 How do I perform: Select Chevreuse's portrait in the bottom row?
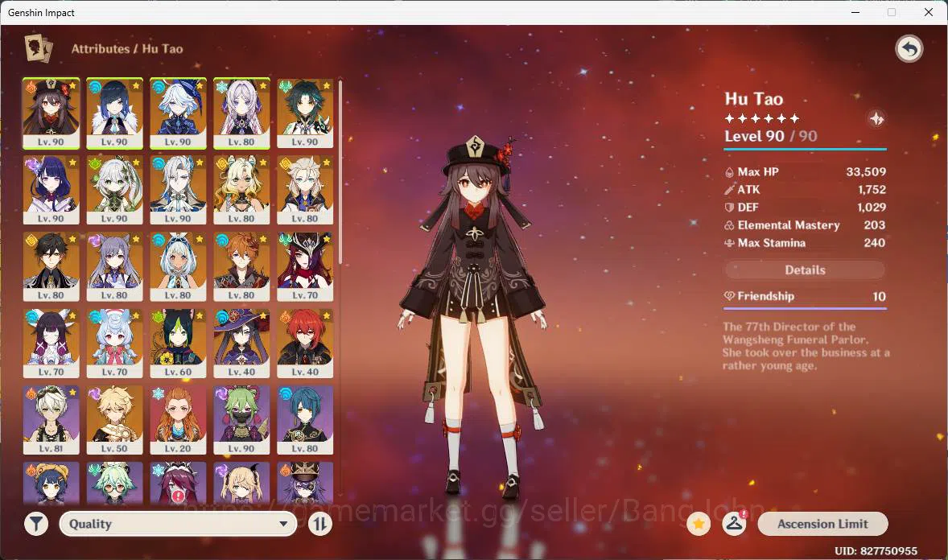point(305,483)
